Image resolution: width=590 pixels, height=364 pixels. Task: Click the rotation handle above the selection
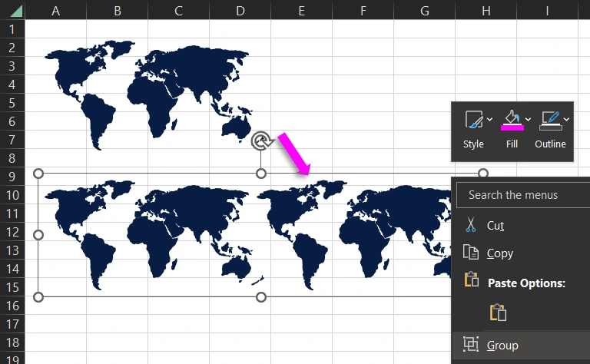[261, 141]
